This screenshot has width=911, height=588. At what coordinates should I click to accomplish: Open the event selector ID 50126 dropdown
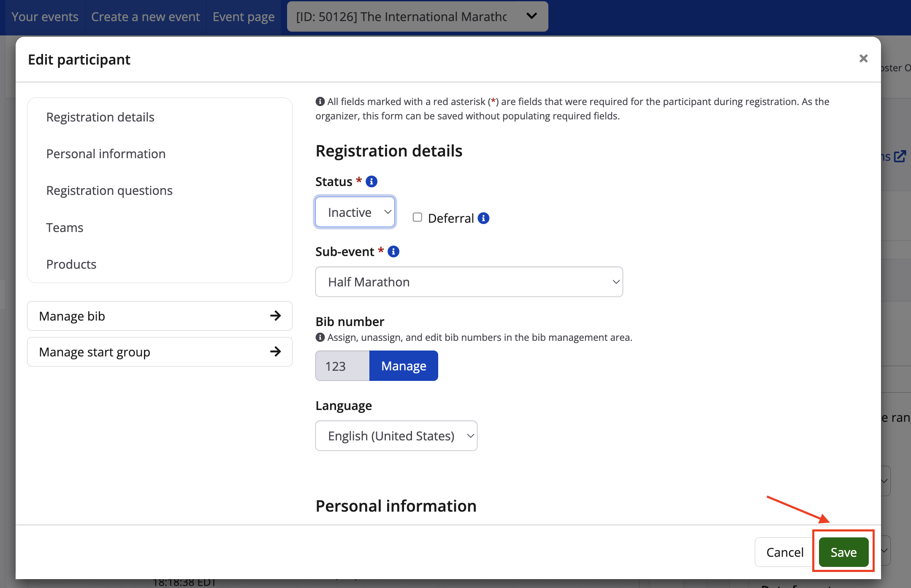417,16
